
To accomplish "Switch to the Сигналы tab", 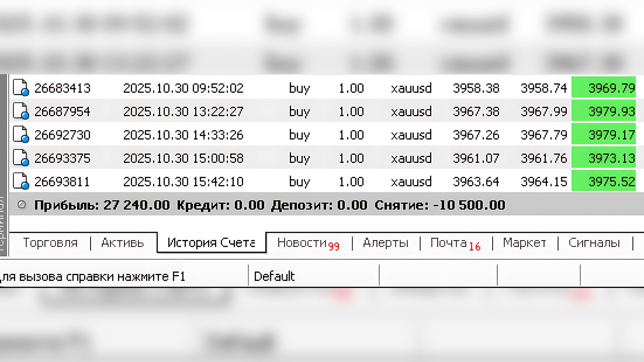I will (x=594, y=243).
